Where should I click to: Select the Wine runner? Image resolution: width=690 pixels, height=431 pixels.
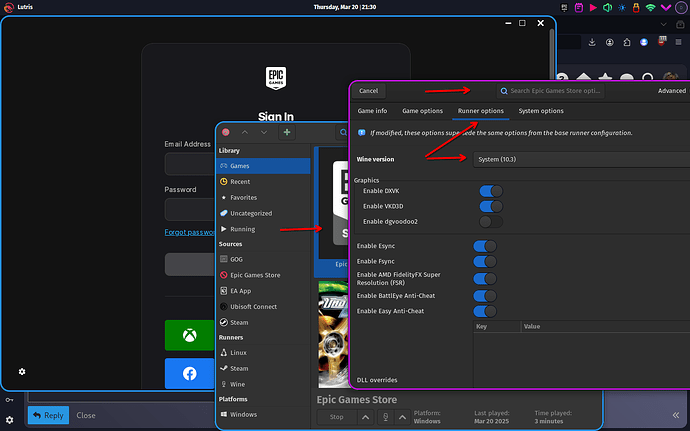(x=263, y=384)
